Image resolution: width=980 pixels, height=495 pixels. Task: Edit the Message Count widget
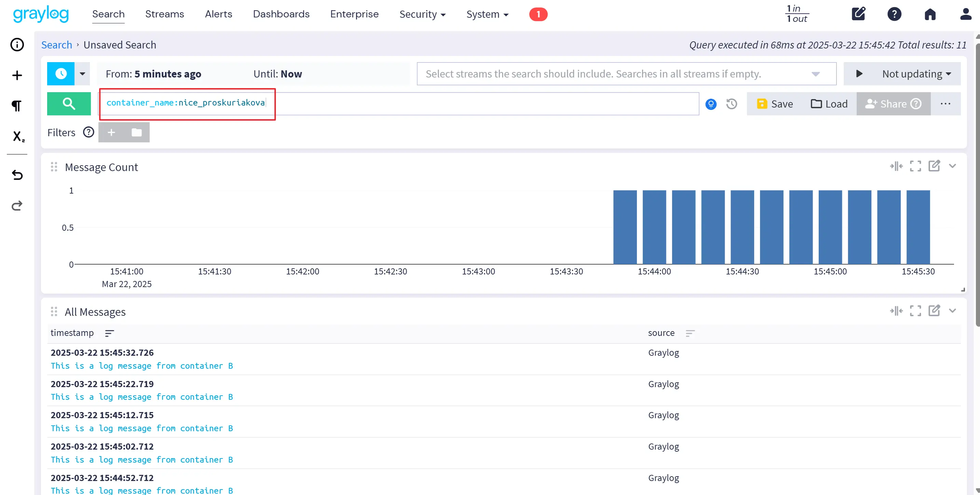[x=934, y=166]
